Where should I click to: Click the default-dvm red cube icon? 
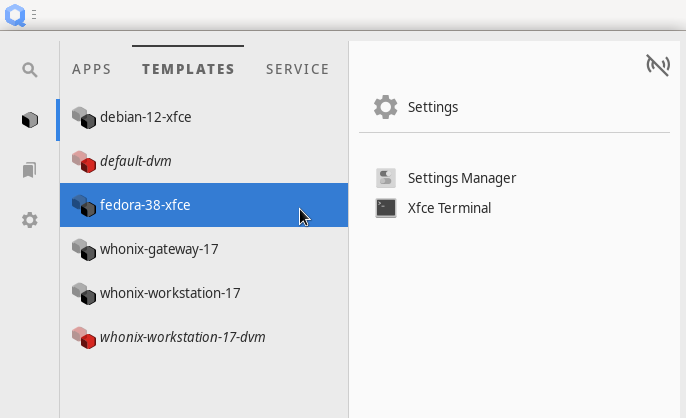[x=84, y=162]
